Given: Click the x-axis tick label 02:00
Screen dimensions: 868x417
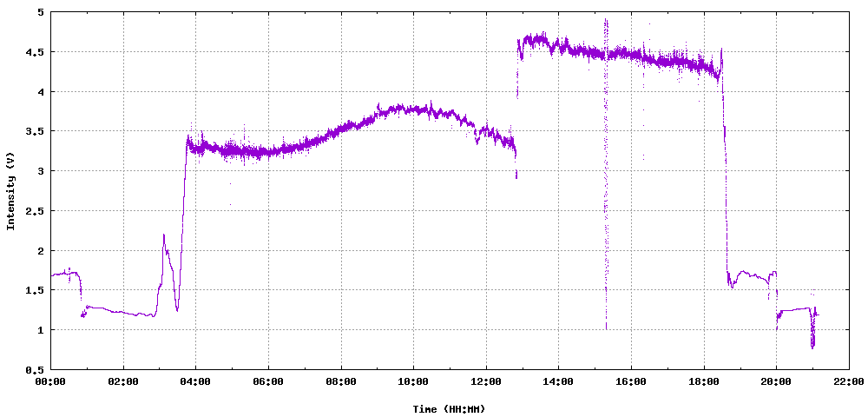Looking at the screenshot, I should 123,381.
